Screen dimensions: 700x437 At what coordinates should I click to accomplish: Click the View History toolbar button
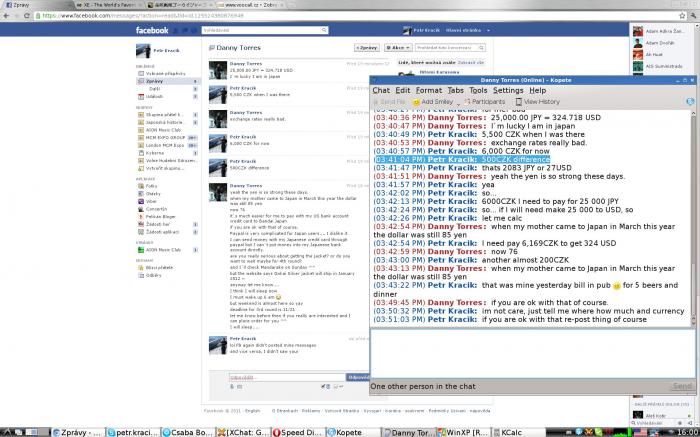[x=537, y=102]
